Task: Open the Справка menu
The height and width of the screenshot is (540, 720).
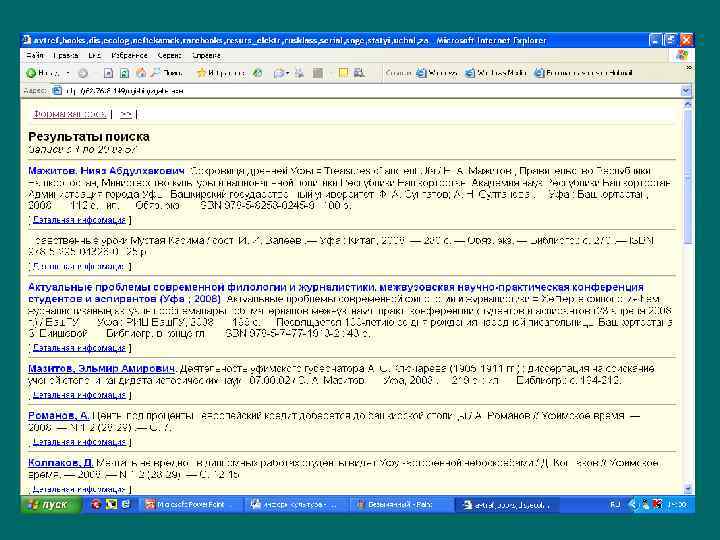Action: pos(206,56)
